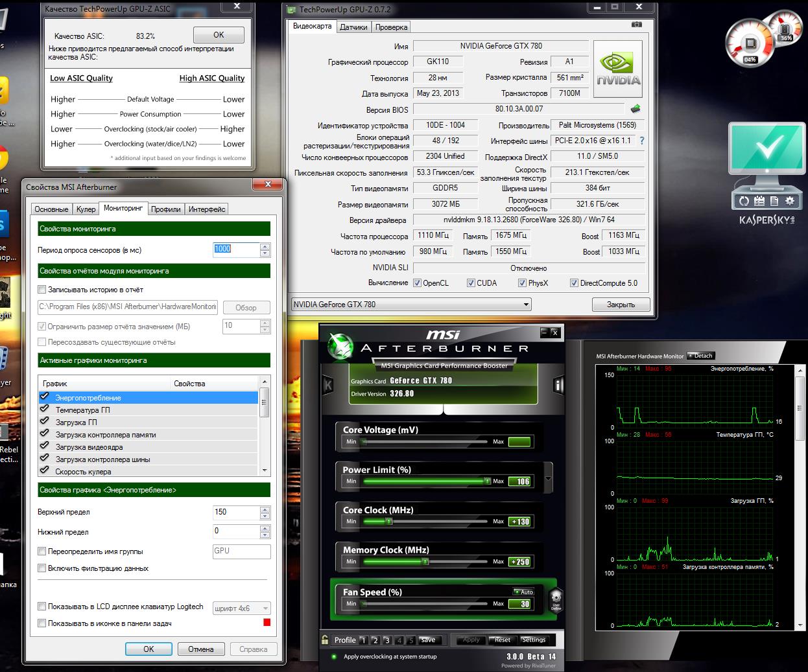This screenshot has width=808, height=672.
Task: Toggle the DirectCompute 5.0 checkbox
Action: [574, 283]
